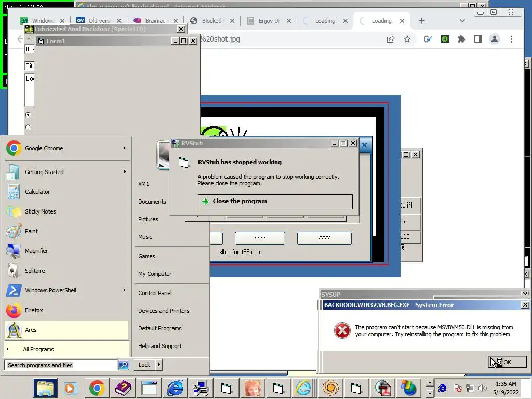
Task: Open Lock options arrow
Action: click(x=159, y=365)
